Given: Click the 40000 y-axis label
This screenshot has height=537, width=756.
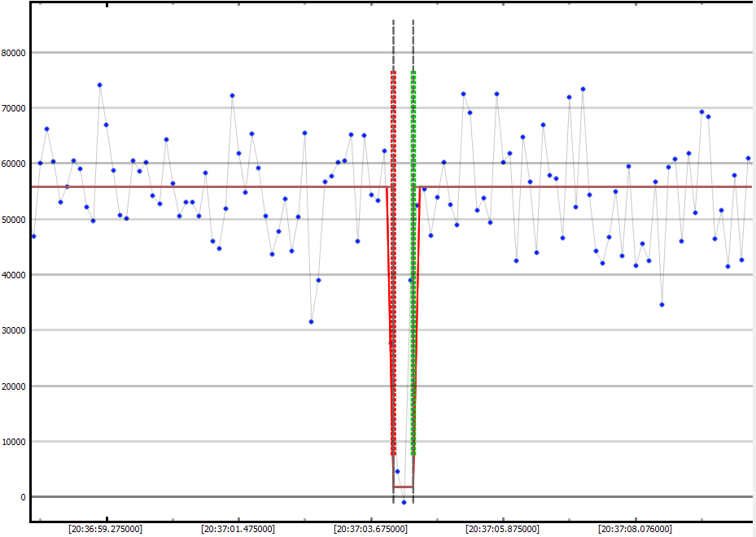Looking at the screenshot, I should [x=14, y=275].
